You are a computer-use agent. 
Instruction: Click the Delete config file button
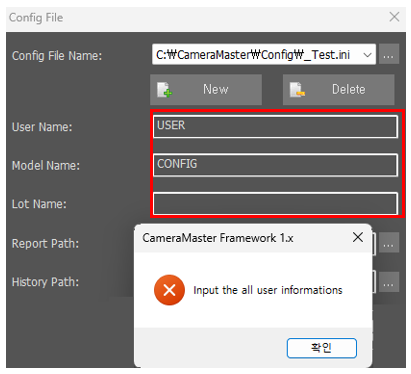[x=338, y=89]
